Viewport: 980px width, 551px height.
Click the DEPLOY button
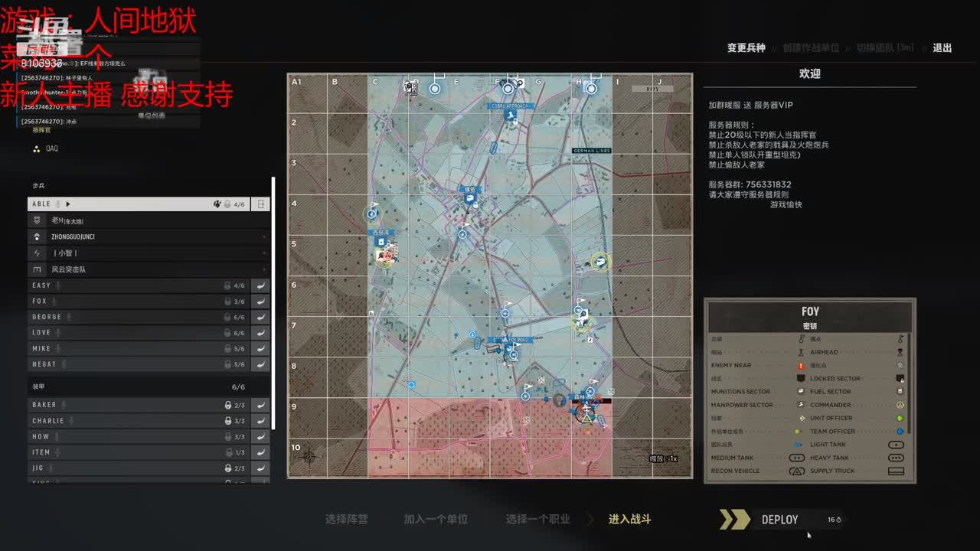coord(781,520)
